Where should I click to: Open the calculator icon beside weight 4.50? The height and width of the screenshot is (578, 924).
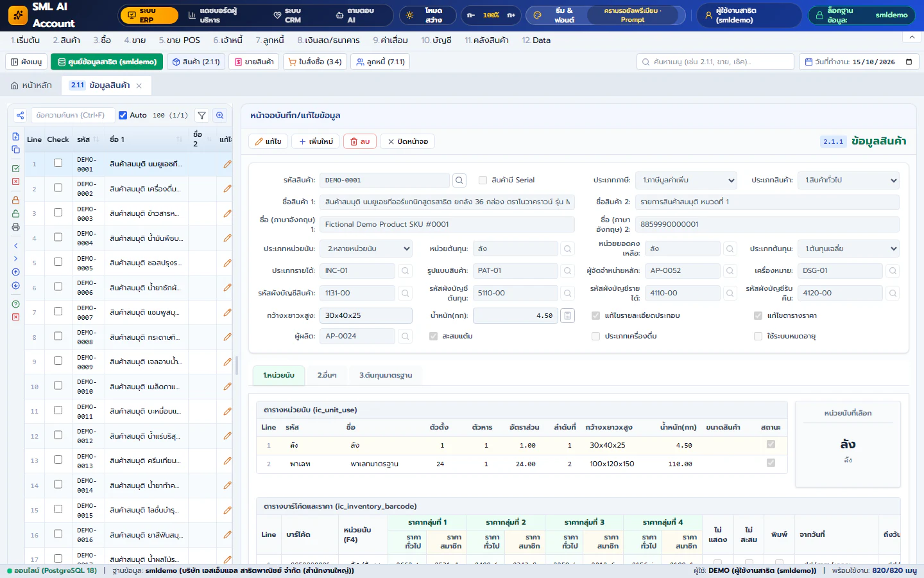[567, 315]
